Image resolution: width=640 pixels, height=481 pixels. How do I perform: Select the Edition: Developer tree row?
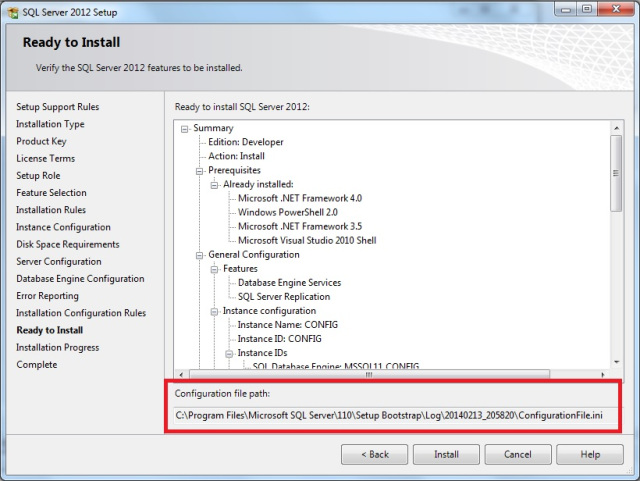pyautogui.click(x=246, y=142)
